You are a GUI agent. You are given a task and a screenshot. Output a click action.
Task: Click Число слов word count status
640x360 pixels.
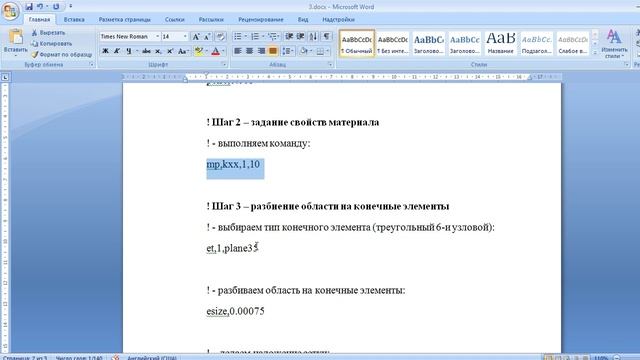click(x=79, y=358)
